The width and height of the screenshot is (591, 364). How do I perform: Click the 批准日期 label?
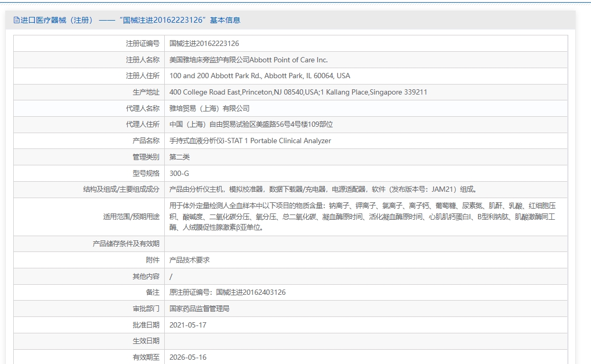(146, 325)
